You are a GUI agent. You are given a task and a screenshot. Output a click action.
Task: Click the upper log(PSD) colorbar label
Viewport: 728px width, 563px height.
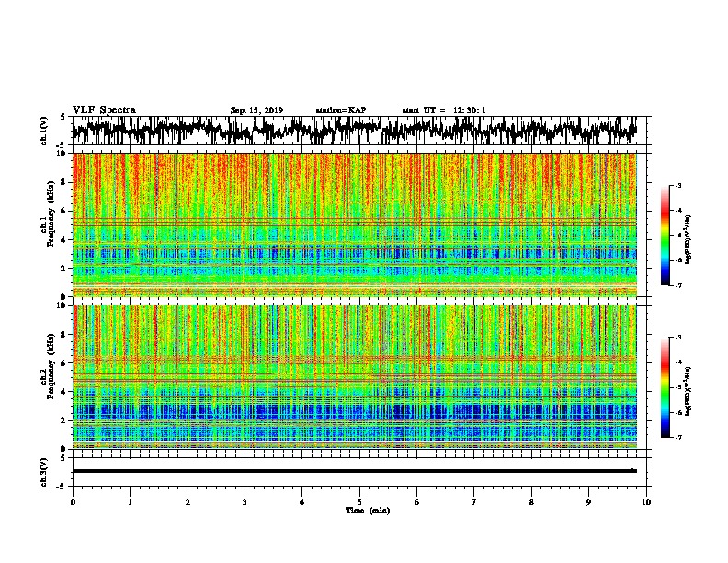pos(688,240)
